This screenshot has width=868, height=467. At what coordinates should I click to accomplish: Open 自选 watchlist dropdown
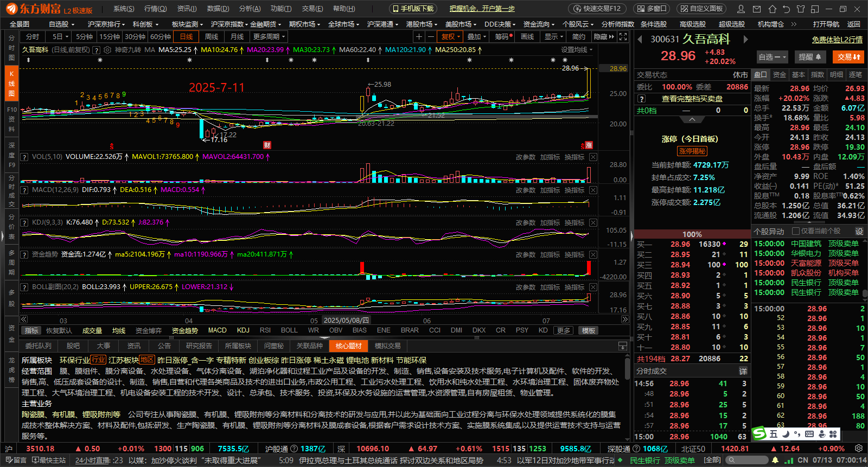[771, 57]
